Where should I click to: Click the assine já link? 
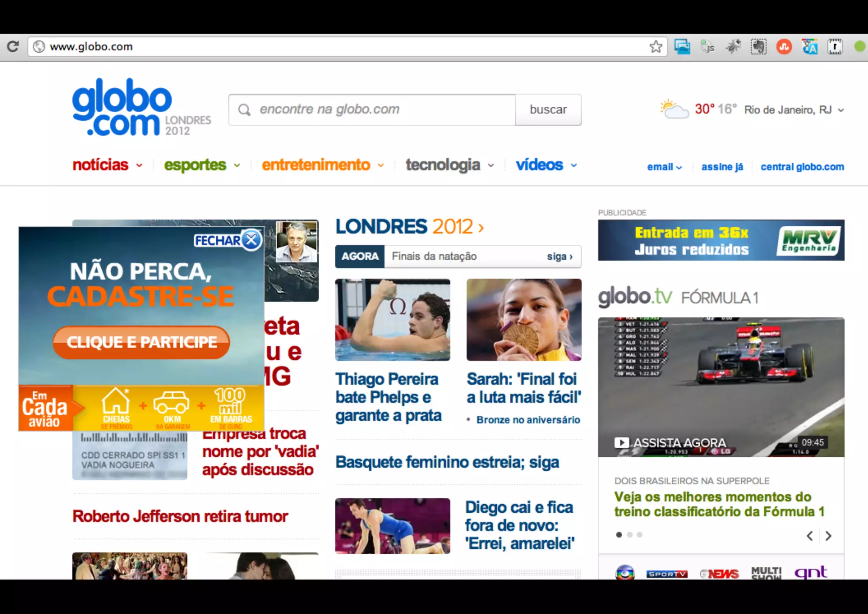[x=722, y=167]
